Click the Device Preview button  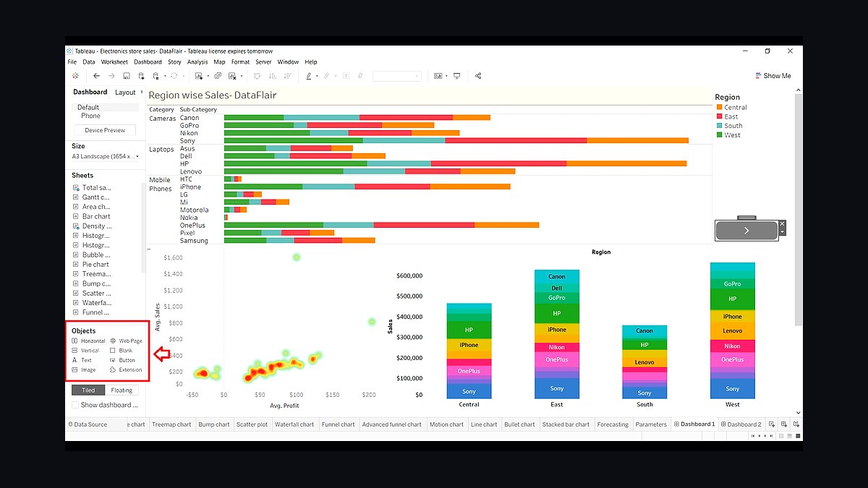point(105,130)
